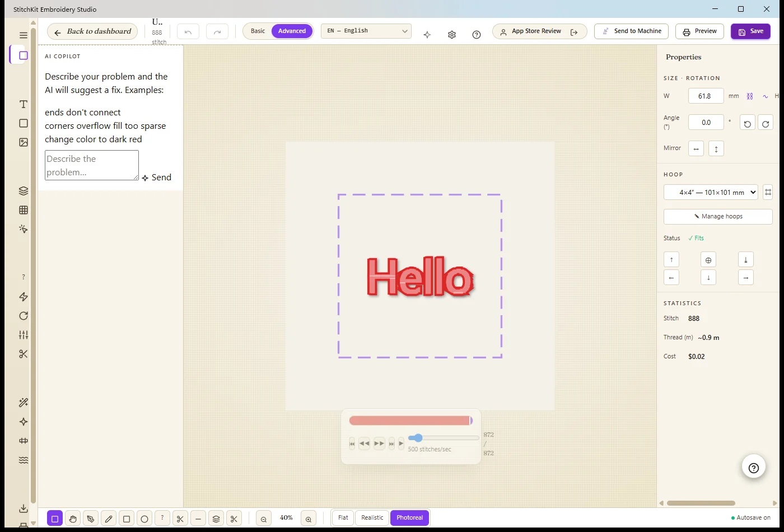
Task: Click the Angle input field
Action: 706,123
